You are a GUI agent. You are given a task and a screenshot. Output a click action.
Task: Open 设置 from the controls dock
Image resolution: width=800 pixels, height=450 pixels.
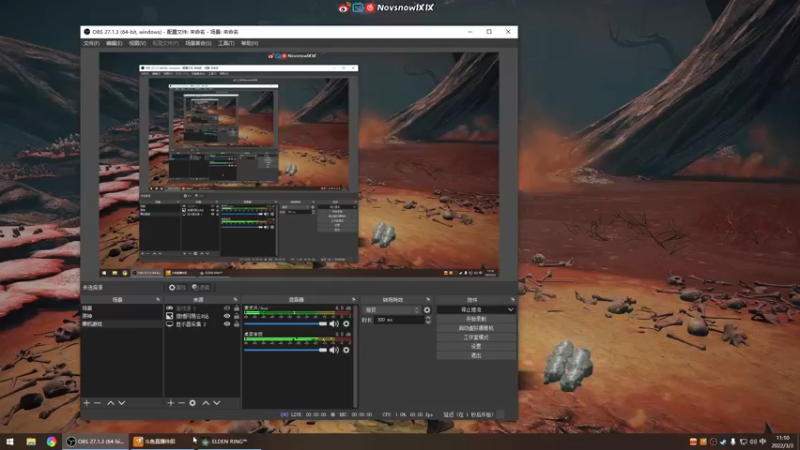[476, 346]
